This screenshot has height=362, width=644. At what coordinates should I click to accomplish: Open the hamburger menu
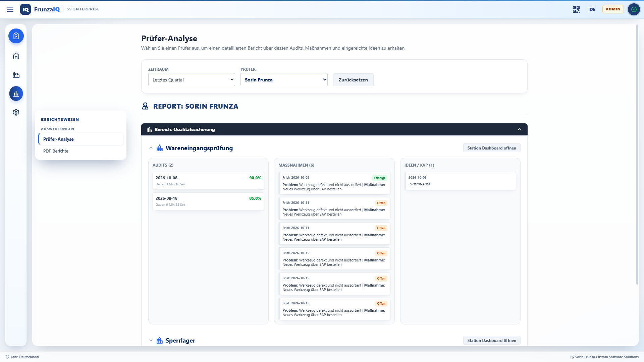[10, 9]
